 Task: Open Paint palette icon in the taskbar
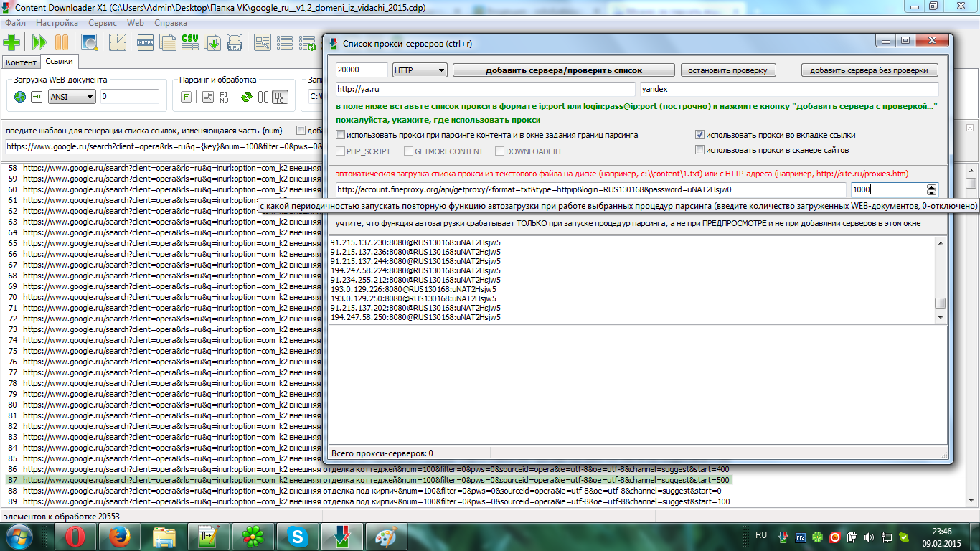point(386,536)
